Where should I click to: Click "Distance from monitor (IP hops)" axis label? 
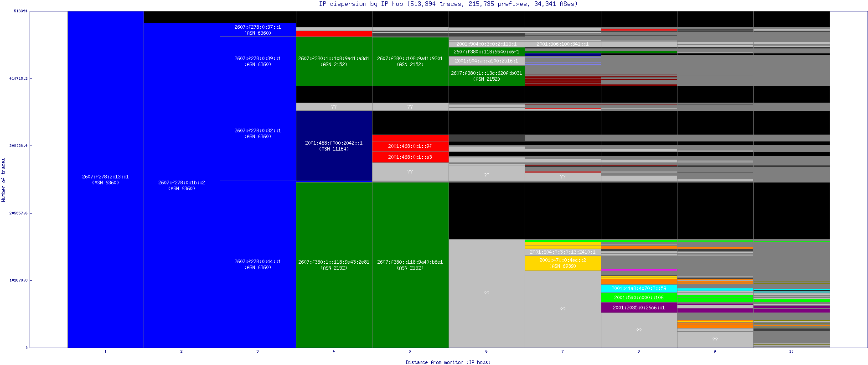click(448, 362)
